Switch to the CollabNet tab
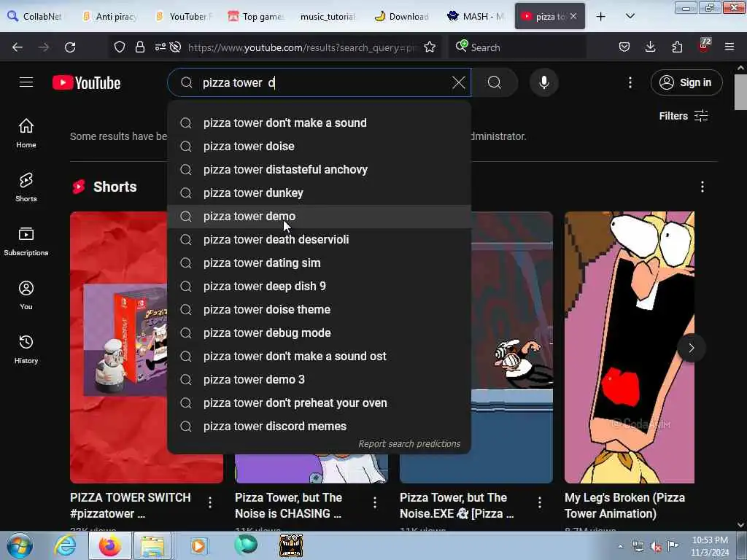Screen dimensions: 747x560 point(36,17)
